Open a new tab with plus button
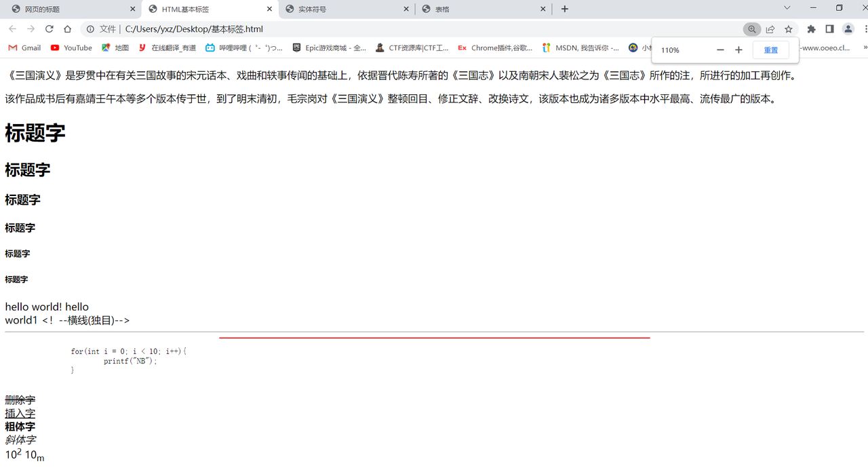Viewport: 868px width, 468px height. click(565, 9)
